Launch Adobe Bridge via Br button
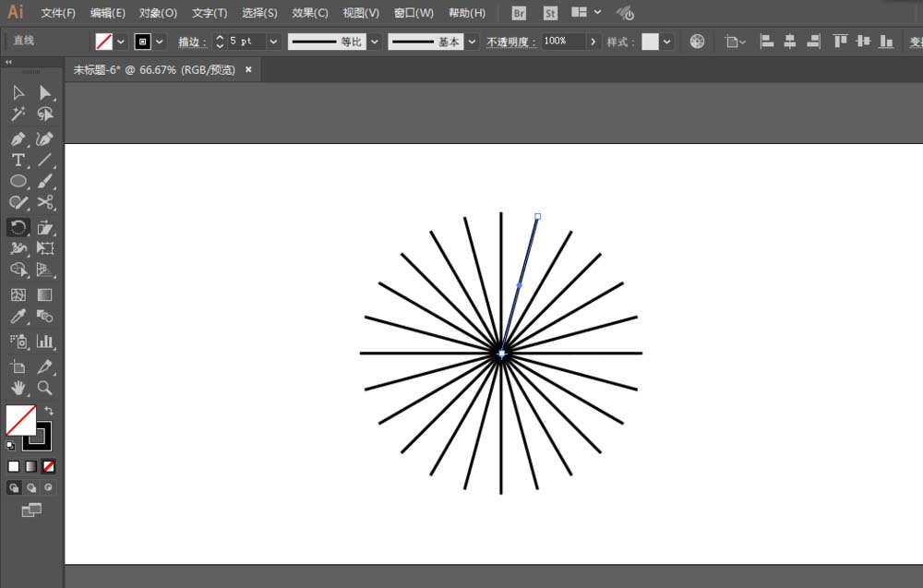The image size is (923, 588). pos(519,13)
